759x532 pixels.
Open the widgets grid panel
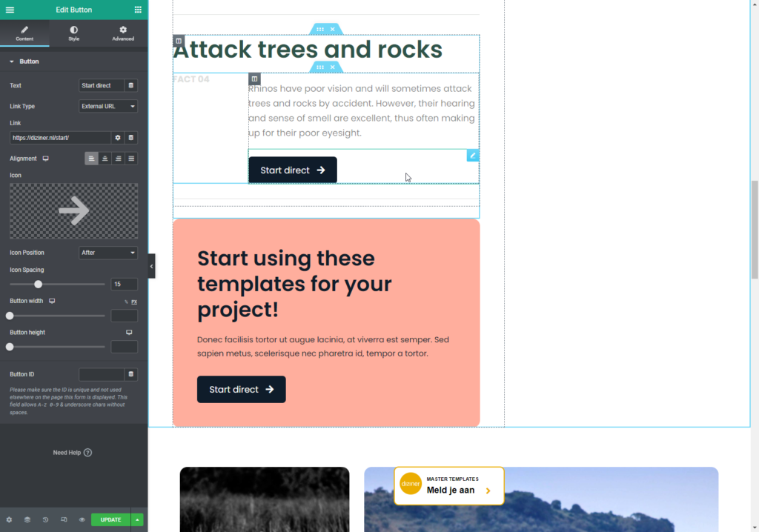point(138,10)
